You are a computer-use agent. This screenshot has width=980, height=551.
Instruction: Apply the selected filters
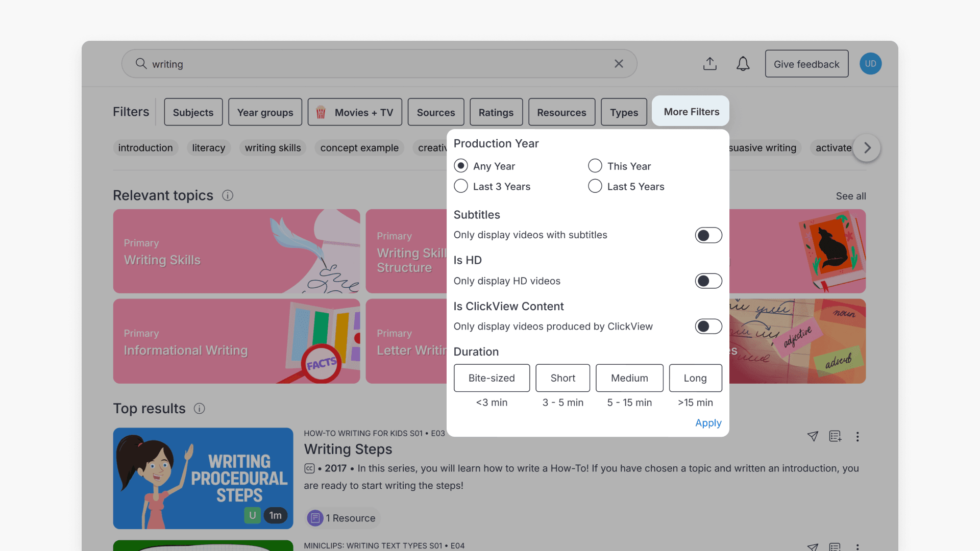(708, 423)
